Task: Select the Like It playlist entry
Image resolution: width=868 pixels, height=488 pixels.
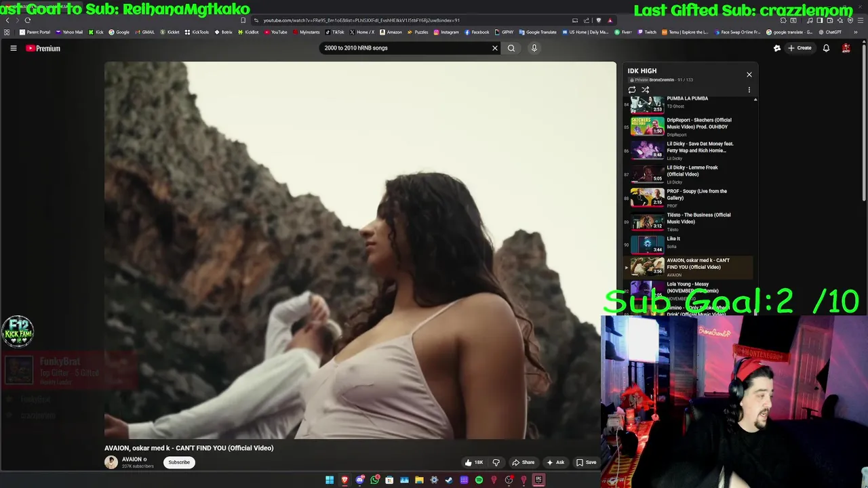Action: tap(688, 244)
